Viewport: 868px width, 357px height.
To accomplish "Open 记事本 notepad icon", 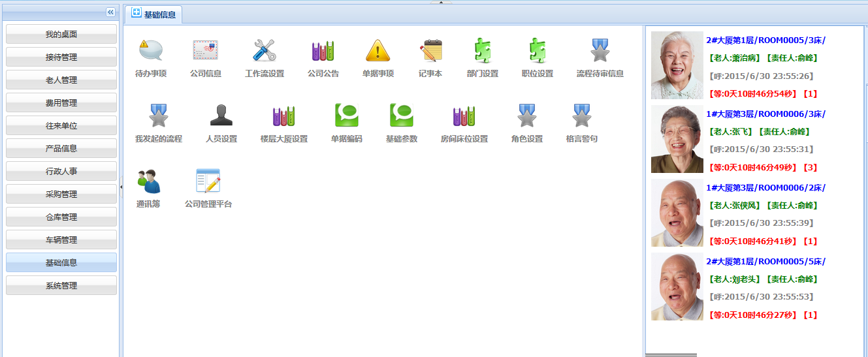I will click(431, 50).
